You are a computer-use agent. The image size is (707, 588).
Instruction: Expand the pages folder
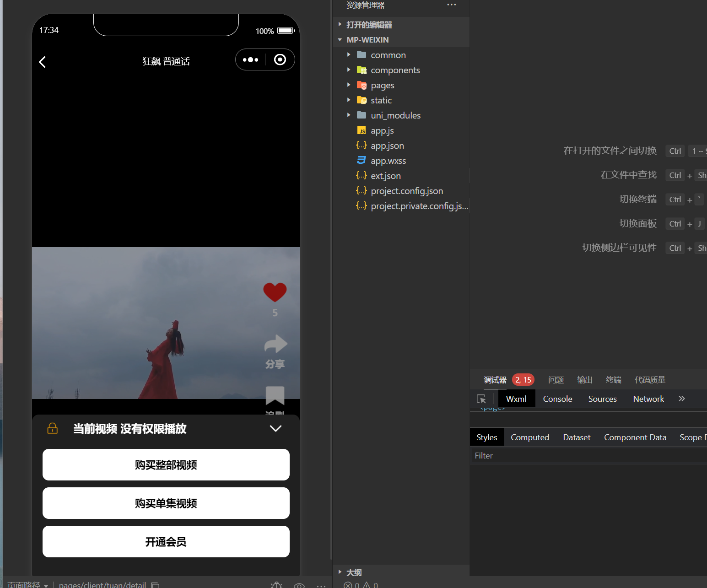click(x=382, y=85)
